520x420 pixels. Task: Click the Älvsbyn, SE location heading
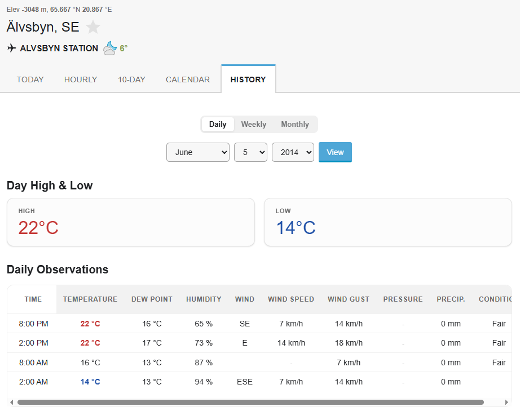tap(43, 27)
